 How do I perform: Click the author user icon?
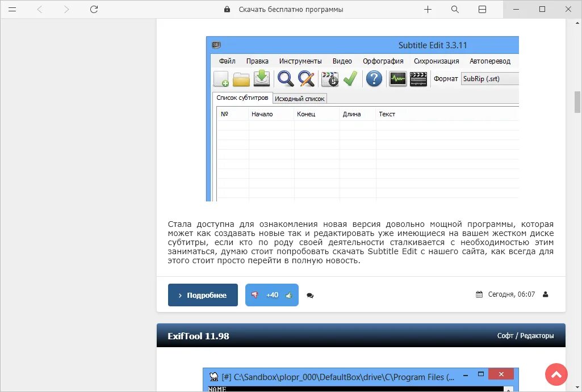545,294
